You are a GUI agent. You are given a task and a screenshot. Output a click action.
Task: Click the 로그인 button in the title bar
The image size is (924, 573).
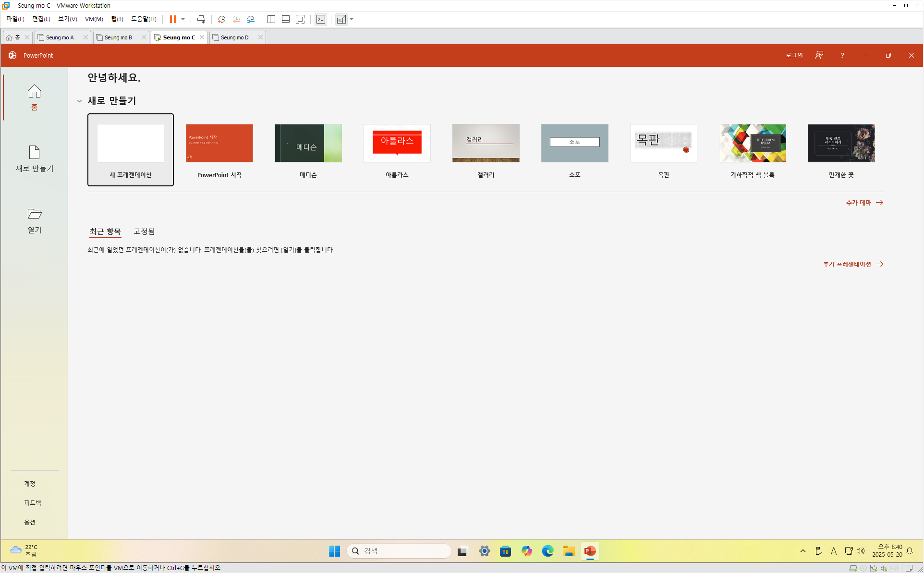794,55
